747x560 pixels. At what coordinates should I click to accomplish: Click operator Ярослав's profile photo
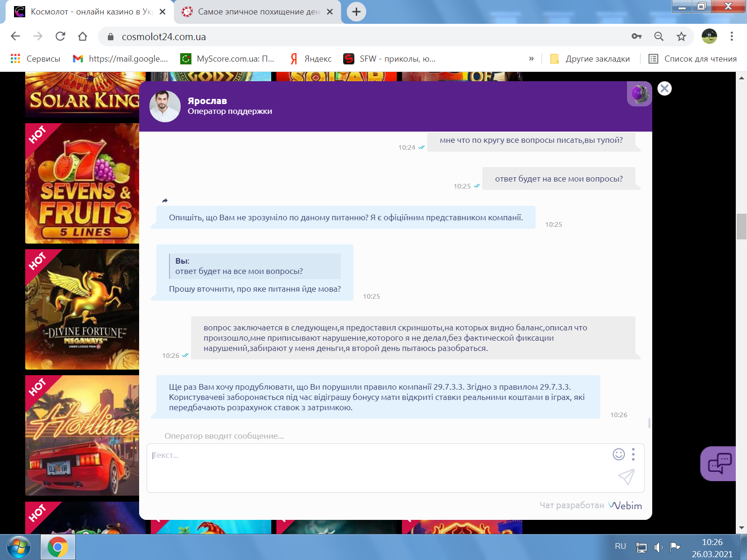coord(165,106)
